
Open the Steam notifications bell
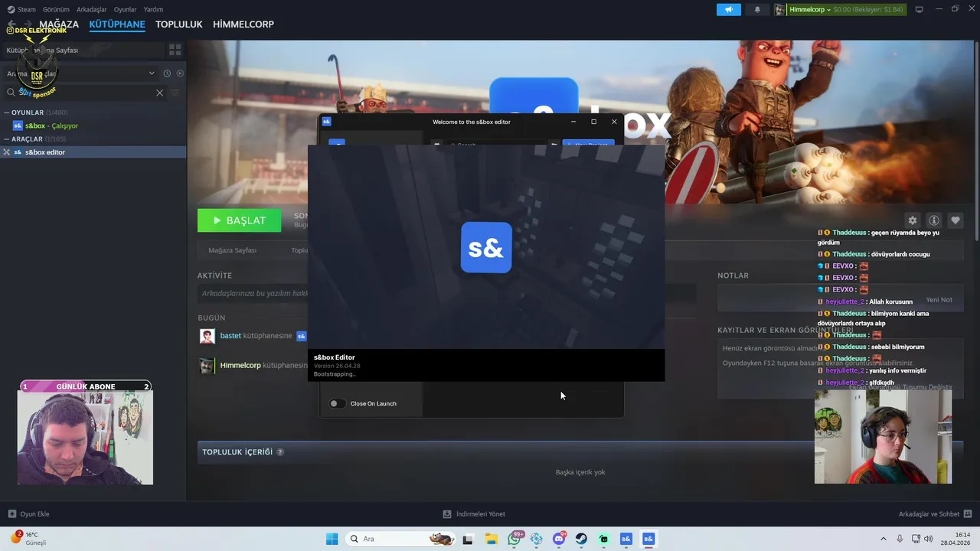coord(757,9)
